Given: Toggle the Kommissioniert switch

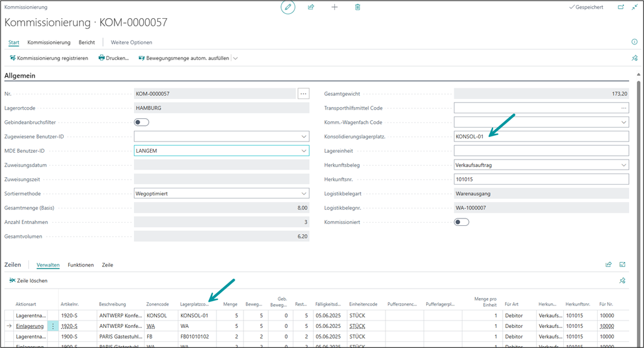Looking at the screenshot, I should 462,222.
